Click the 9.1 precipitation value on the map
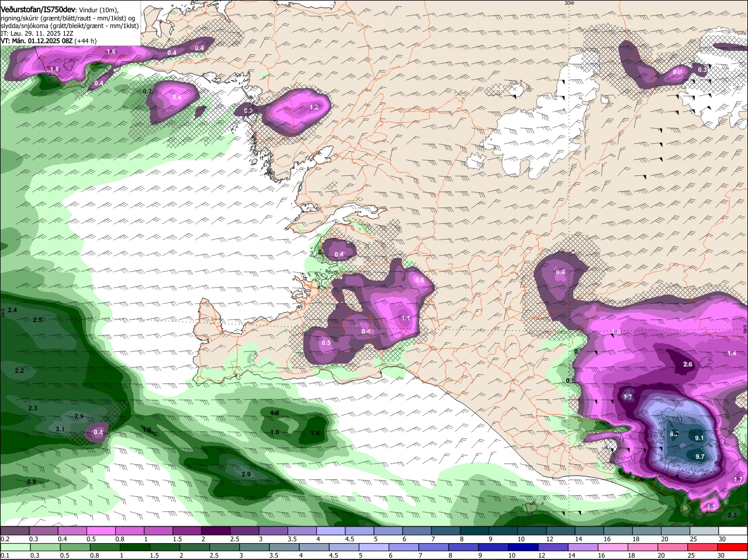The image size is (748, 560). pos(699,438)
